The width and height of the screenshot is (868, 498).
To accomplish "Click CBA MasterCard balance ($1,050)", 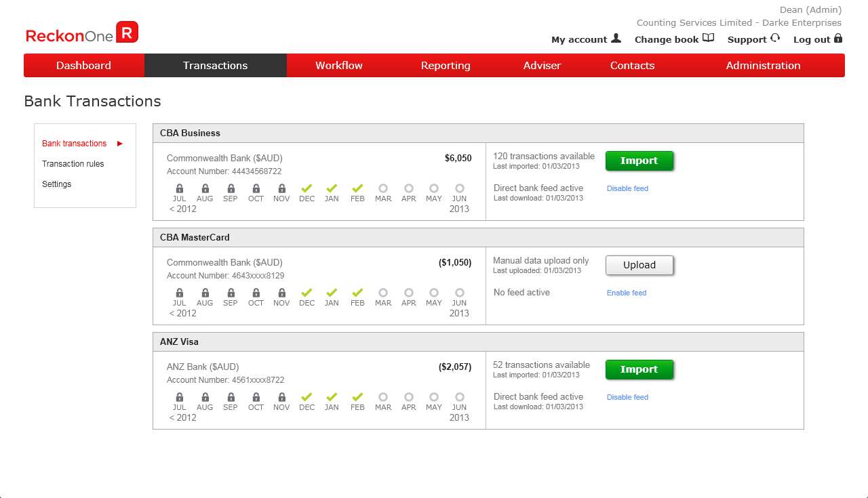I will [455, 262].
